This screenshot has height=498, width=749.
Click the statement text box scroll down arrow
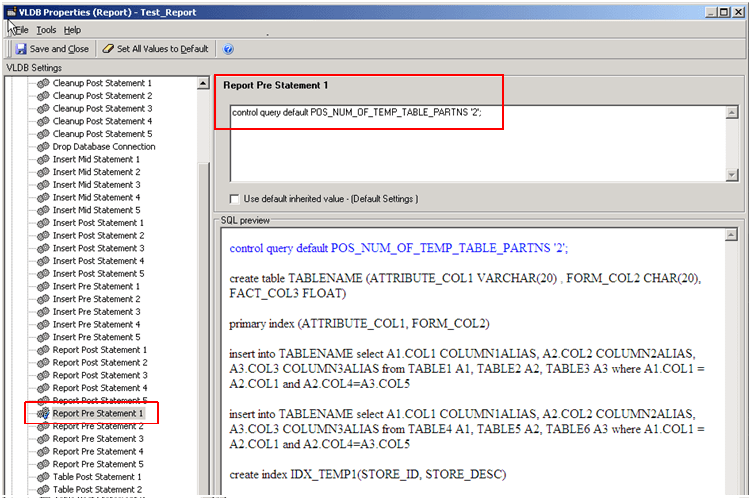pos(732,175)
